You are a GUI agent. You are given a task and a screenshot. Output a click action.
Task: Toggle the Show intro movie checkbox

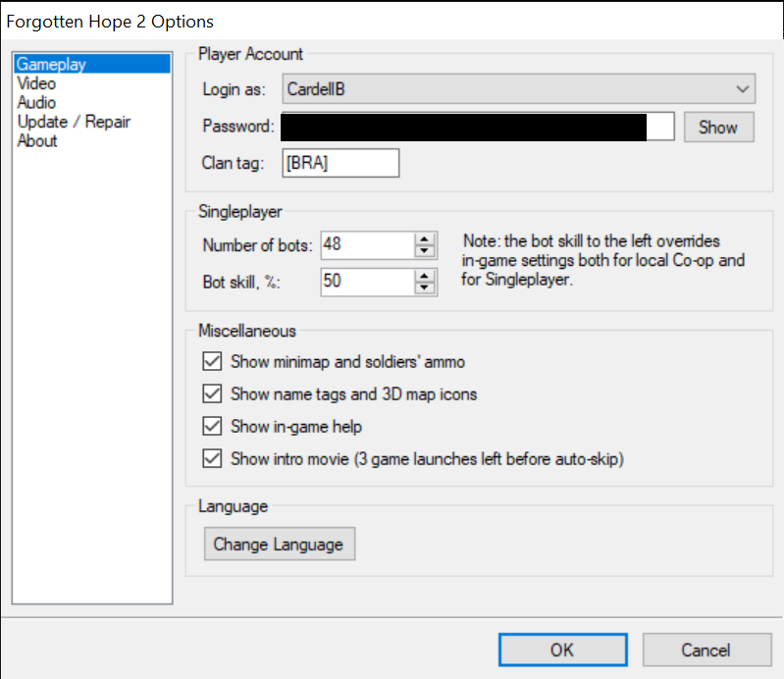pyautogui.click(x=211, y=458)
